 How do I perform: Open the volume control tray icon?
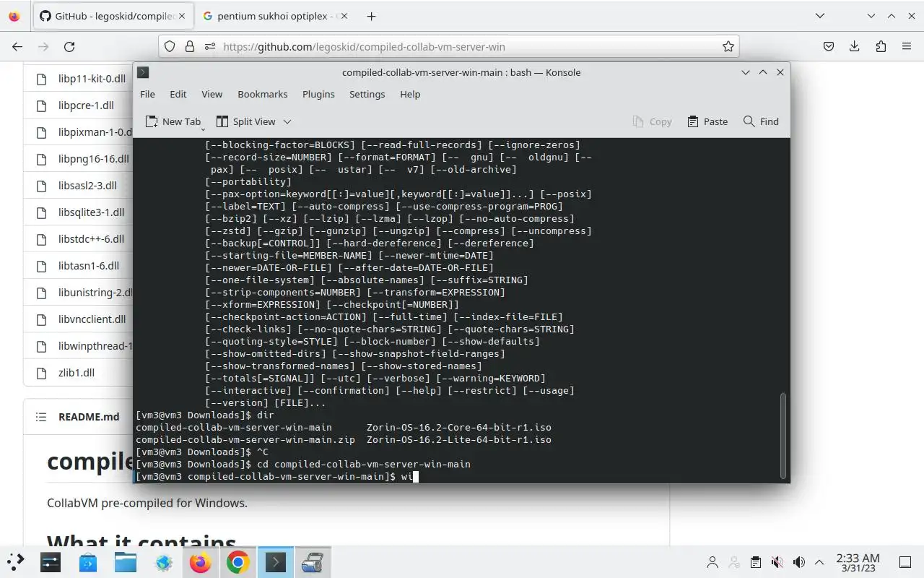(x=798, y=562)
